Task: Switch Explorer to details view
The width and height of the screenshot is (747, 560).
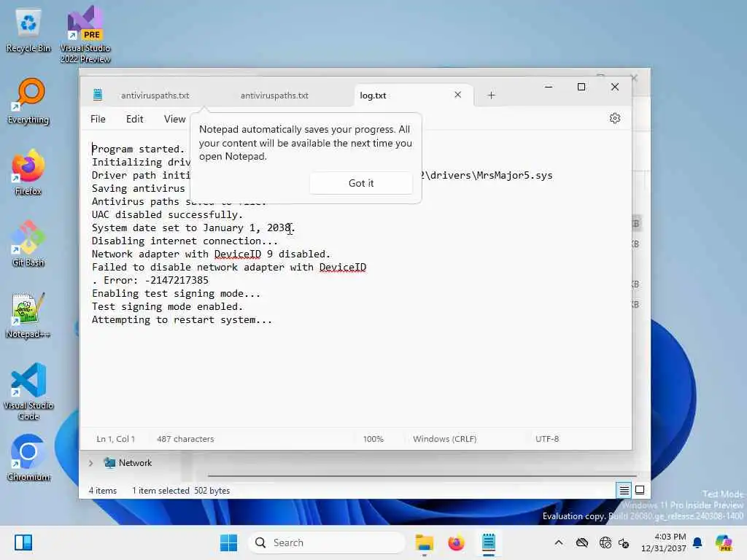Action: (x=624, y=490)
